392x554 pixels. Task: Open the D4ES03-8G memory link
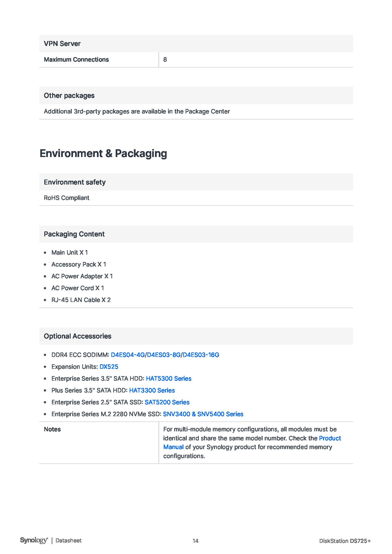point(164,355)
